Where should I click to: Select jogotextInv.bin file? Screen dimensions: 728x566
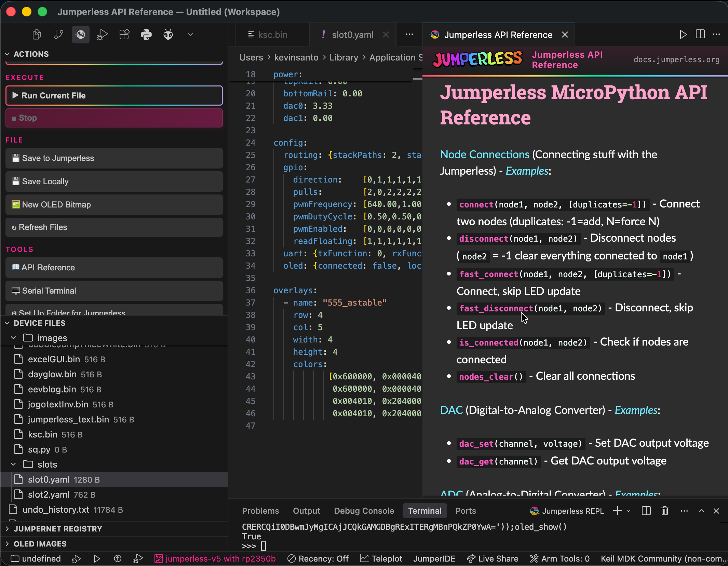(x=114, y=404)
